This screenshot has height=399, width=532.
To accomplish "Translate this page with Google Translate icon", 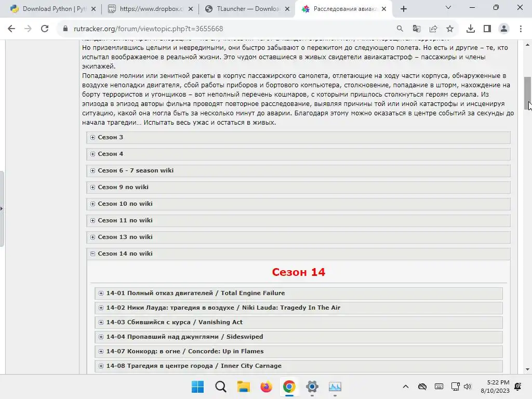I will [x=417, y=29].
